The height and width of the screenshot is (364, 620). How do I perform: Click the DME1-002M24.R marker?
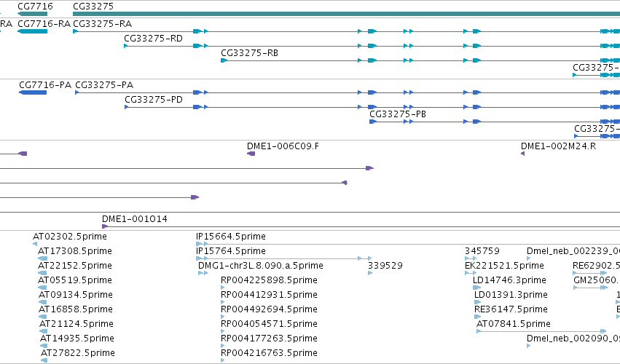522,154
